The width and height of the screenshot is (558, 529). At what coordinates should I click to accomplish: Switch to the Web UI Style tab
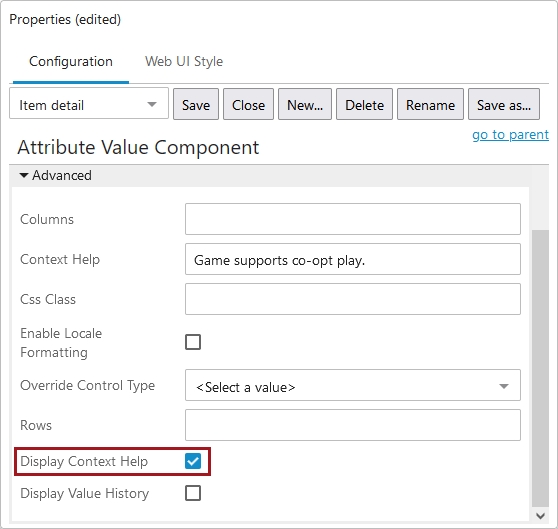click(x=184, y=62)
